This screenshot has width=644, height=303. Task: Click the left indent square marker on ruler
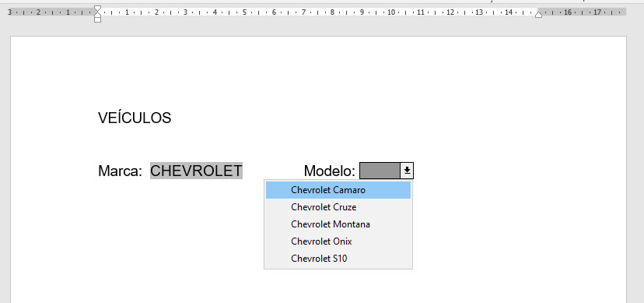coord(97,19)
